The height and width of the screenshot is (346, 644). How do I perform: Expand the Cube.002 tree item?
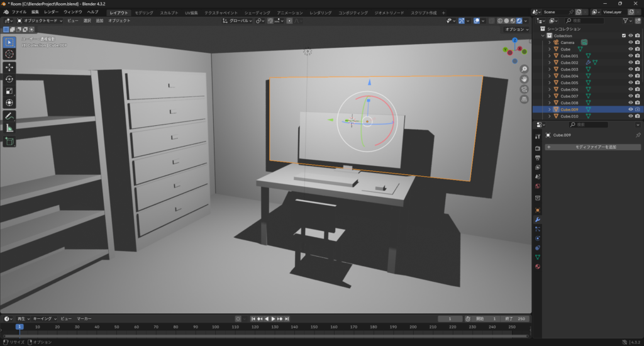[549, 62]
